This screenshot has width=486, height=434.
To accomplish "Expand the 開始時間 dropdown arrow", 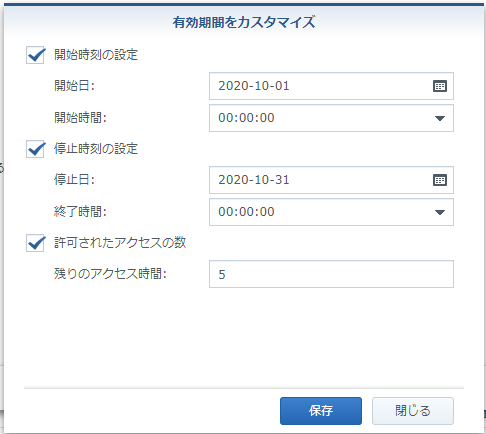I will [x=440, y=118].
